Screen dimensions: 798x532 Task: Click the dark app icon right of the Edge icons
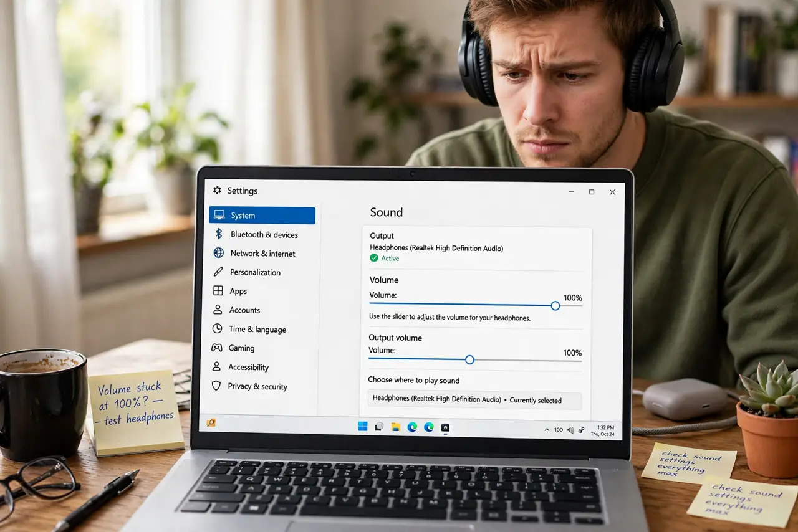click(445, 428)
